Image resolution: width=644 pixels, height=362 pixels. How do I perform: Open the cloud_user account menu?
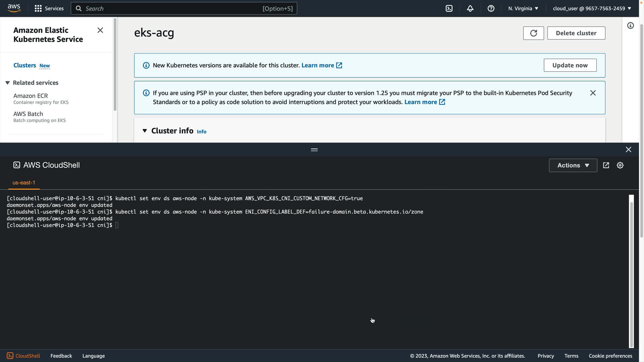[x=592, y=8]
